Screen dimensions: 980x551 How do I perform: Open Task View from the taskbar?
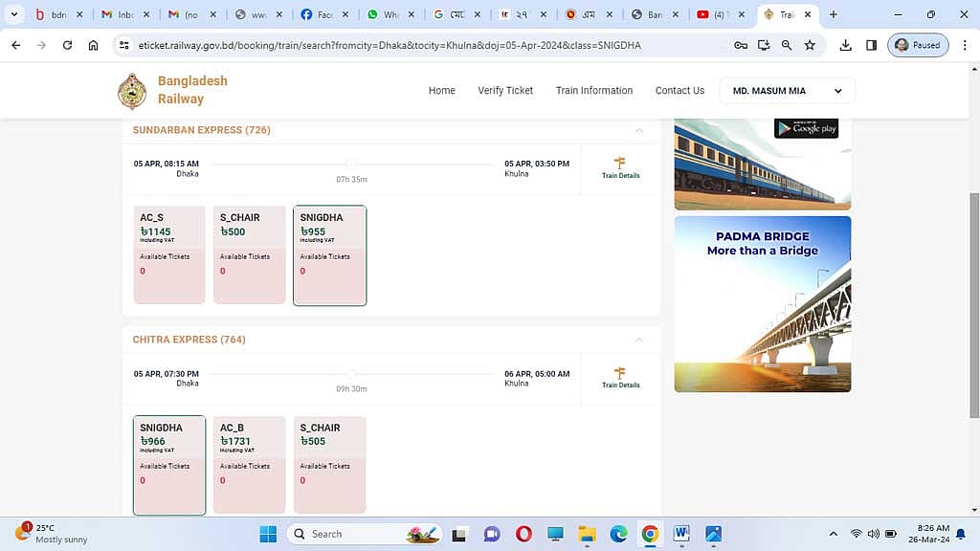click(x=459, y=534)
